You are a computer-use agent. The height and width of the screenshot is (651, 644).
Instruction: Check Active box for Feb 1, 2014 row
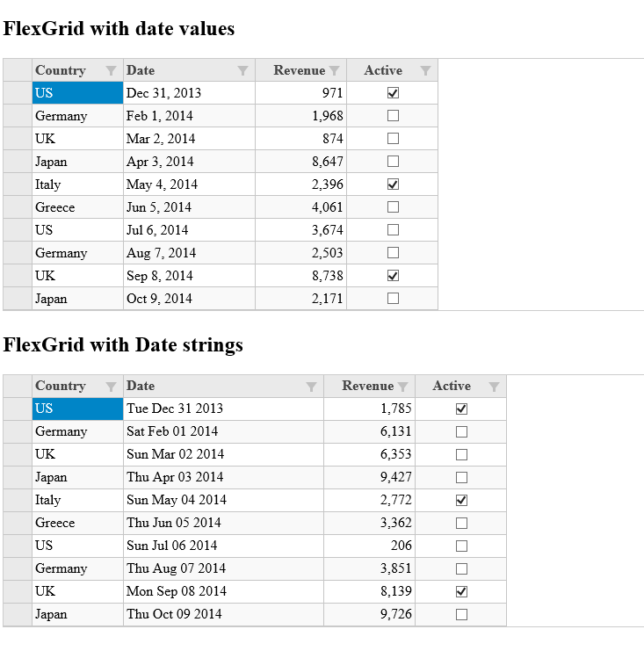coord(393,116)
